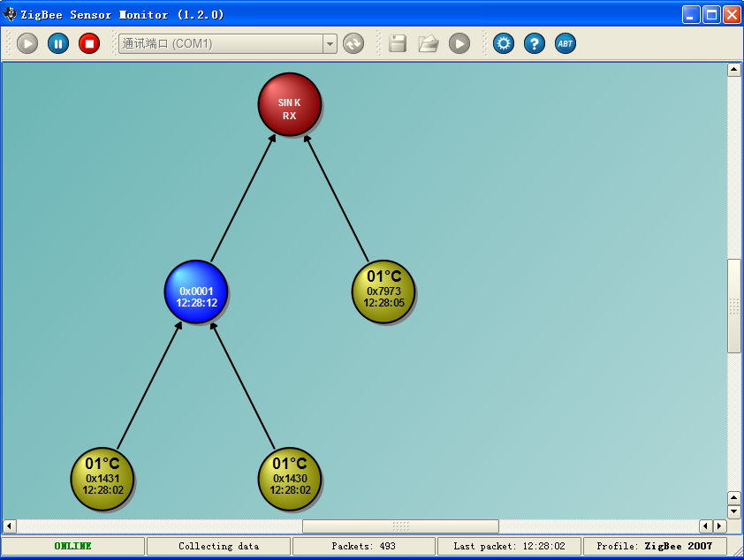Image resolution: width=744 pixels, height=560 pixels.
Task: Pause data collection with the pause button
Action: pos(58,43)
